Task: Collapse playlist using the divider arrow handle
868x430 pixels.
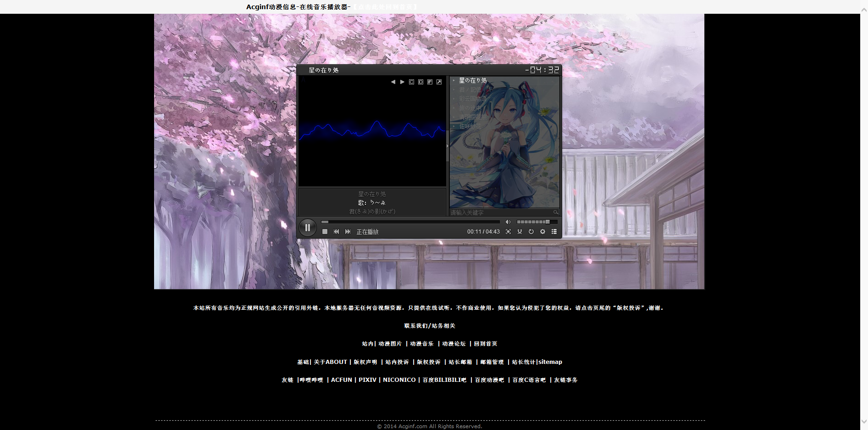Action: coord(448,146)
